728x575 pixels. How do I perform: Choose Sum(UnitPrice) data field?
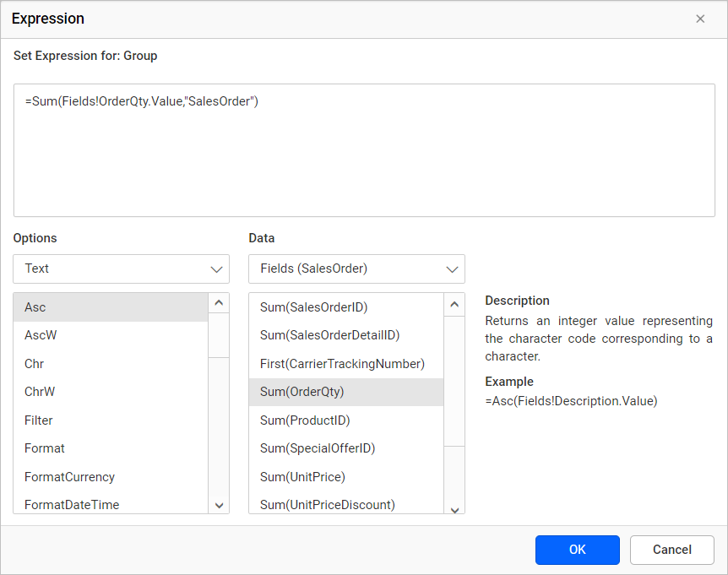point(346,477)
